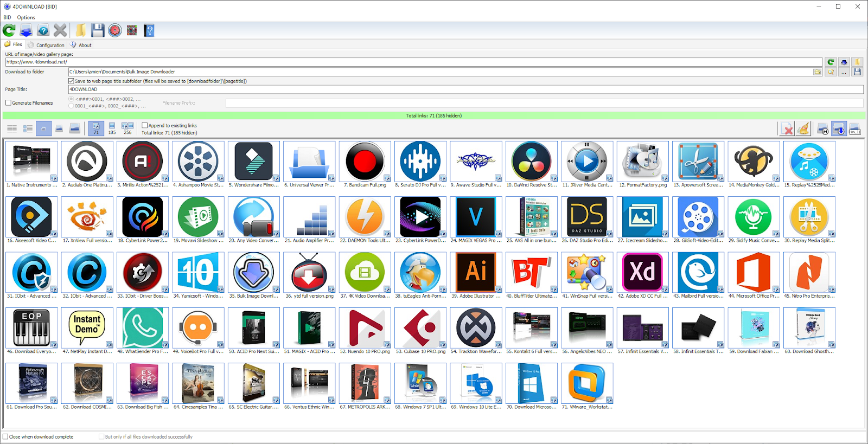Select large thumbnails view icon
Image resolution: width=868 pixels, height=444 pixels.
[75, 128]
